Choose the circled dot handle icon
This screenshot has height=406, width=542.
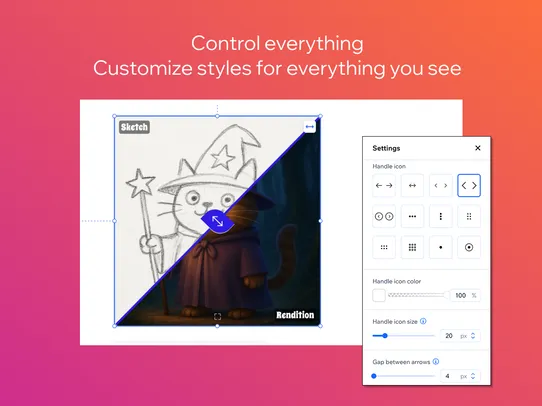click(x=469, y=247)
